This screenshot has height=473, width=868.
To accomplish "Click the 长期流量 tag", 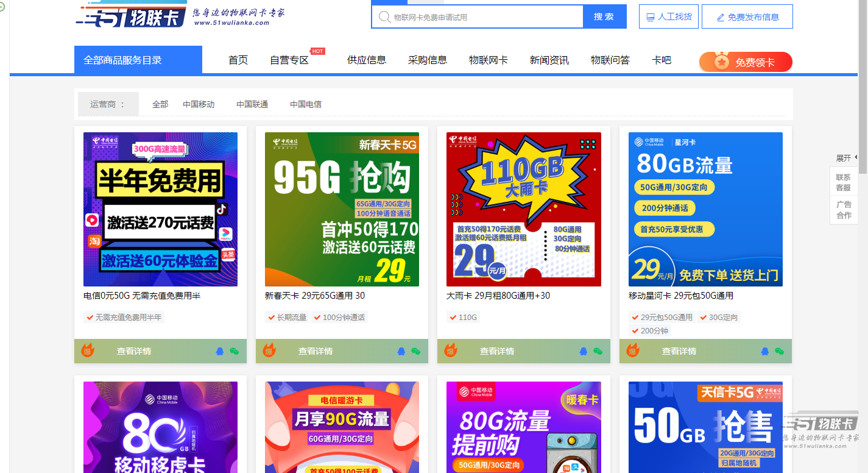I will point(287,317).
